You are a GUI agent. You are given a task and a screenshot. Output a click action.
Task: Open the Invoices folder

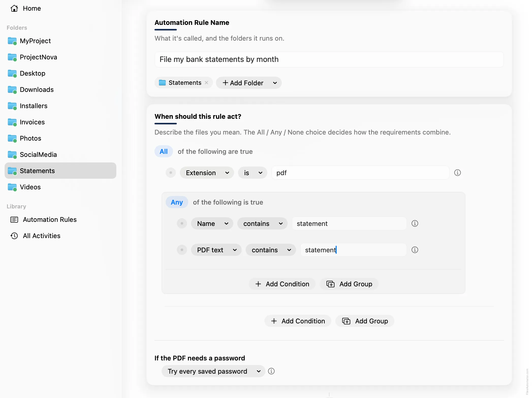point(60,122)
